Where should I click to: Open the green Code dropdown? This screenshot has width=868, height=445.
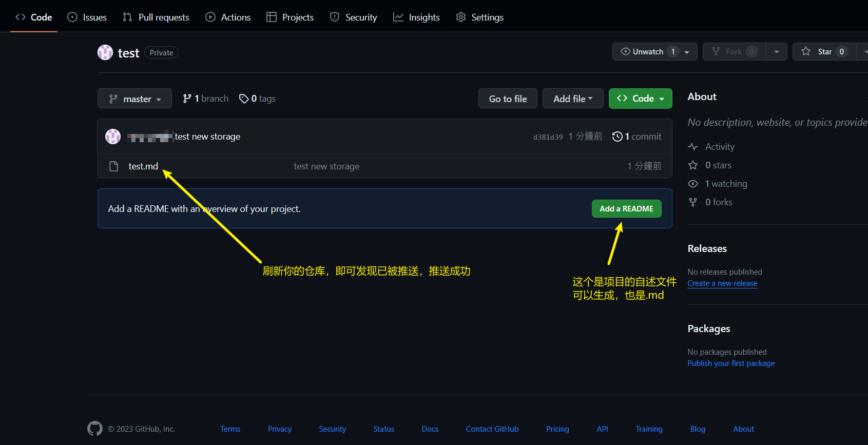[x=640, y=99]
